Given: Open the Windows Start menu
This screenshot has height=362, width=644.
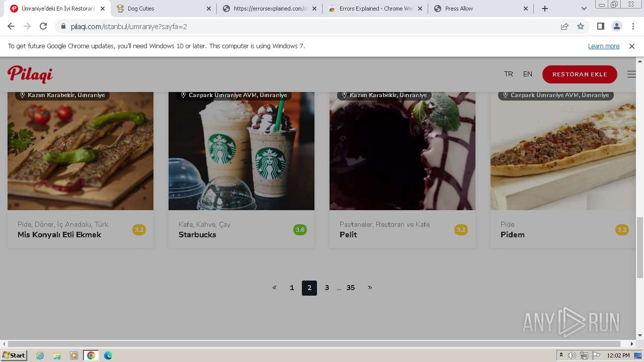Looking at the screenshot, I should [x=14, y=355].
